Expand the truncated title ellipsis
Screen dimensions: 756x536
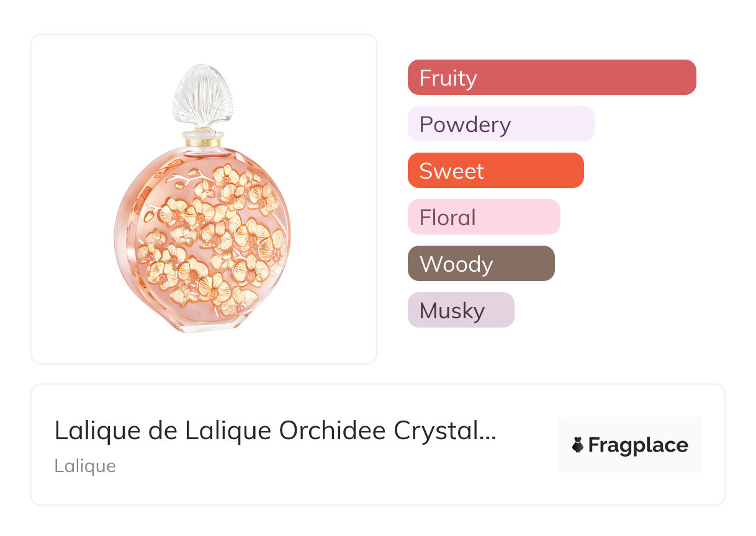click(x=488, y=431)
